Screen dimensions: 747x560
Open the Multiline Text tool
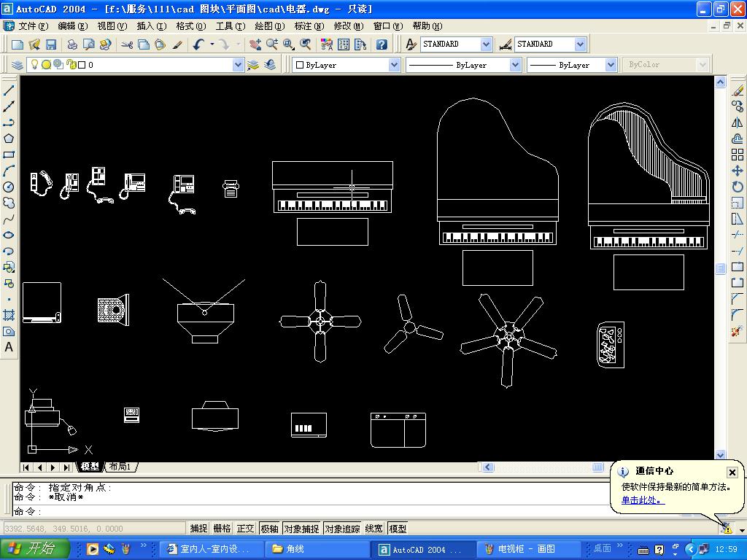(9, 348)
